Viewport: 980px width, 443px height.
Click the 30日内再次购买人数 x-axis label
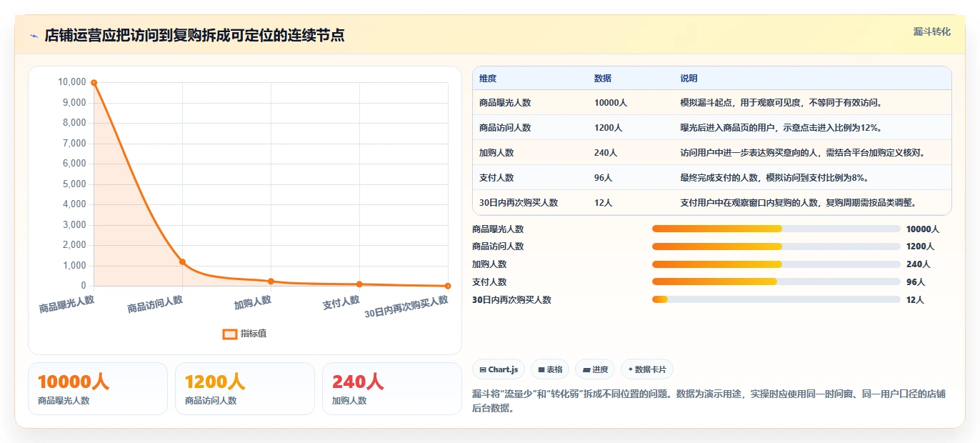[406, 307]
